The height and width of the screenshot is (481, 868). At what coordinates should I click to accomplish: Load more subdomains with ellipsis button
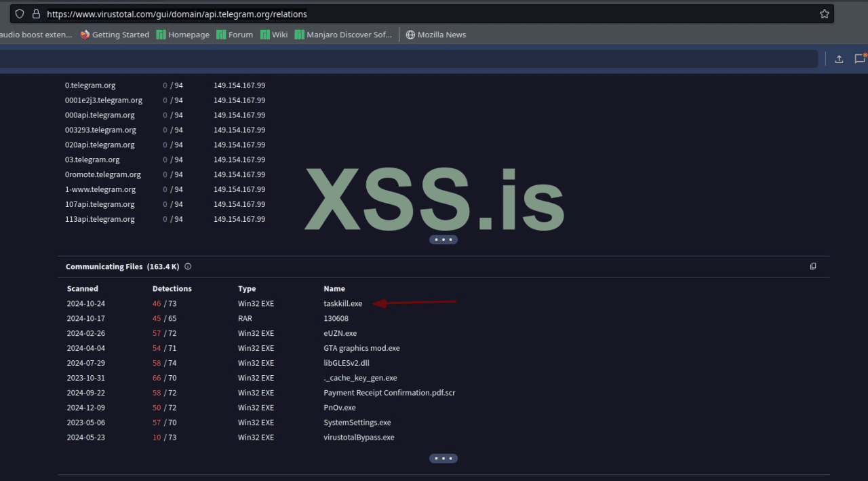tap(443, 239)
